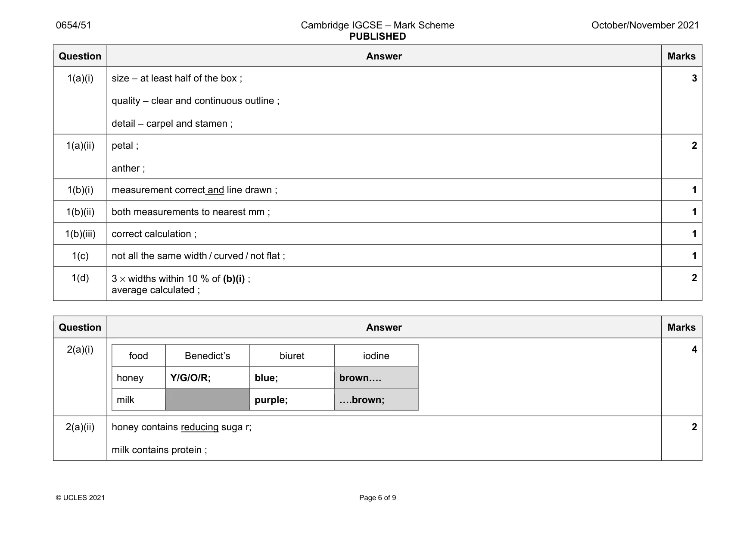This screenshot has height=535, width=756.
Task: Click question number '1(b)(ii)'
Action: tap(80, 212)
